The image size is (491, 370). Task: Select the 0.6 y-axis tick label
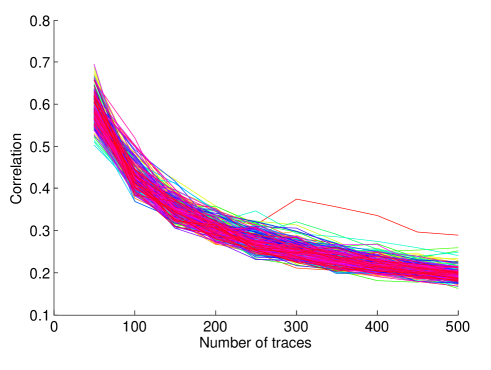(x=40, y=105)
